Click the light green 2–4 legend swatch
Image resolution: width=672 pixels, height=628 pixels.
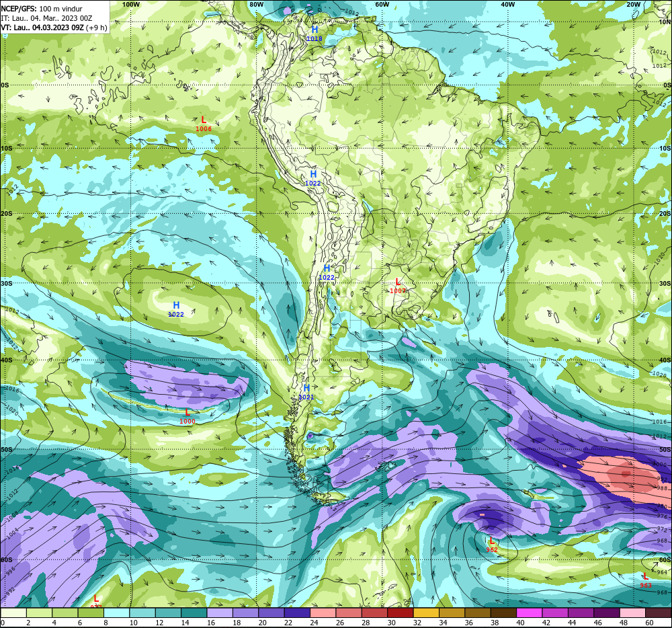40,613
